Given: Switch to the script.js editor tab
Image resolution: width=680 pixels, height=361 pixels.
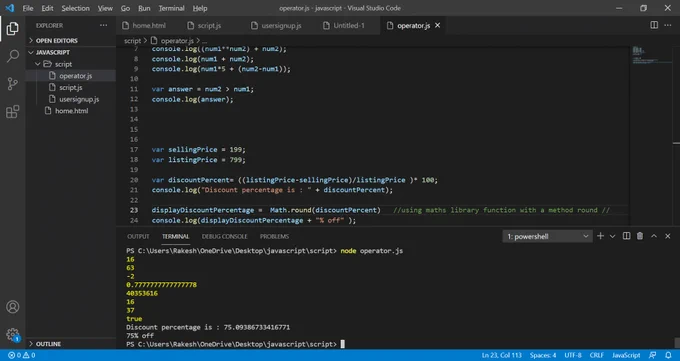Looking at the screenshot, I should click(x=209, y=25).
